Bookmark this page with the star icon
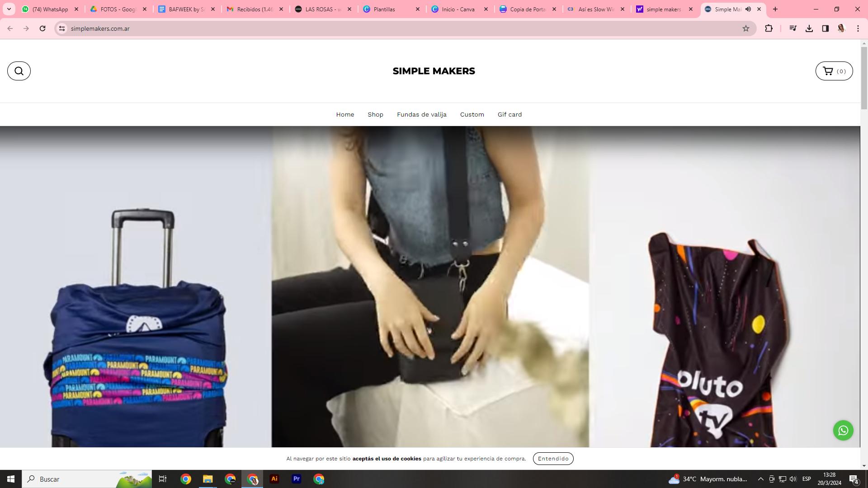Screen dimensions: 868x488 tap(745, 28)
